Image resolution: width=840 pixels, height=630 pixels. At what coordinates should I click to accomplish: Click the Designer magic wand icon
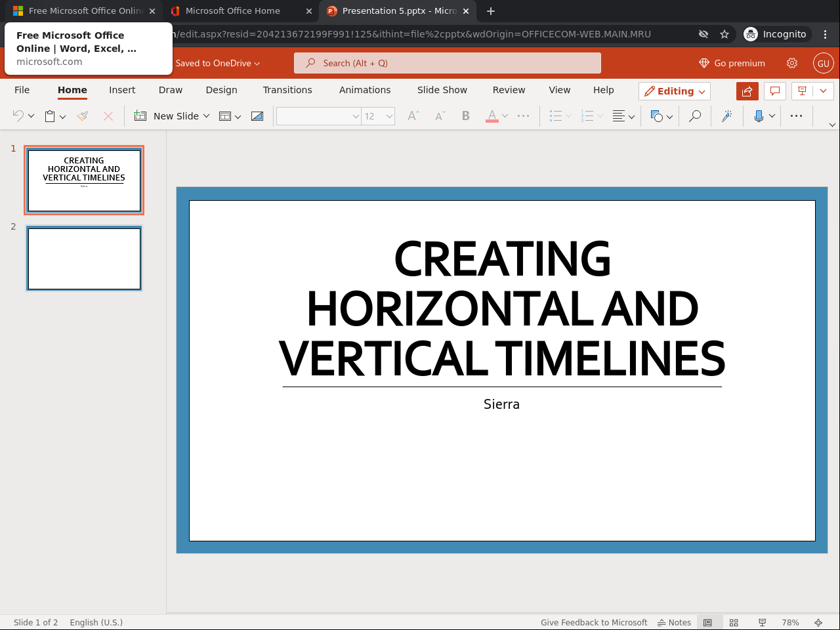(x=726, y=116)
